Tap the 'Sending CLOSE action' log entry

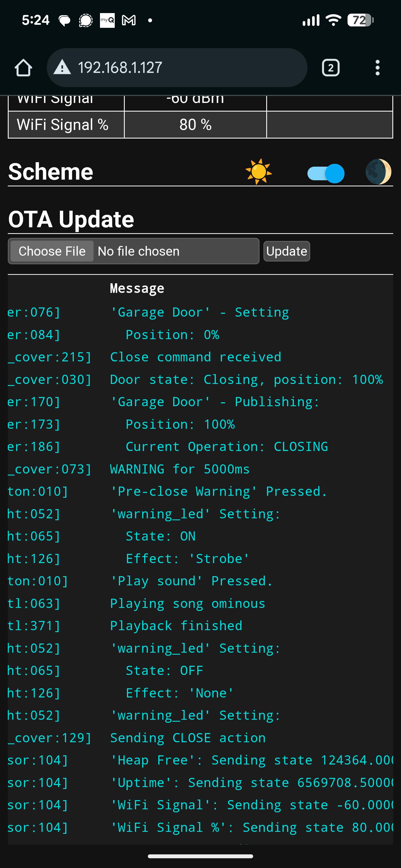tap(188, 738)
